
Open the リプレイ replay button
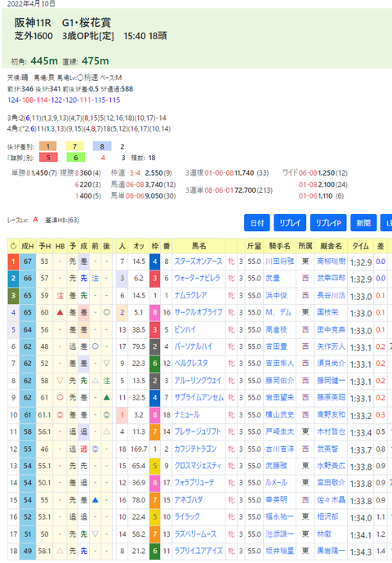click(x=290, y=223)
